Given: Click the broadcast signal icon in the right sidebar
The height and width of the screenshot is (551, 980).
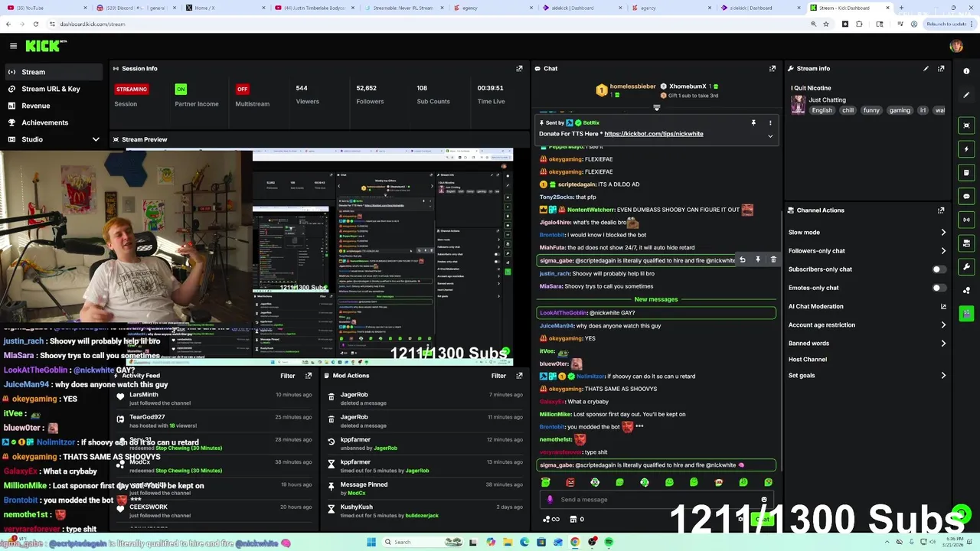Looking at the screenshot, I should (966, 220).
